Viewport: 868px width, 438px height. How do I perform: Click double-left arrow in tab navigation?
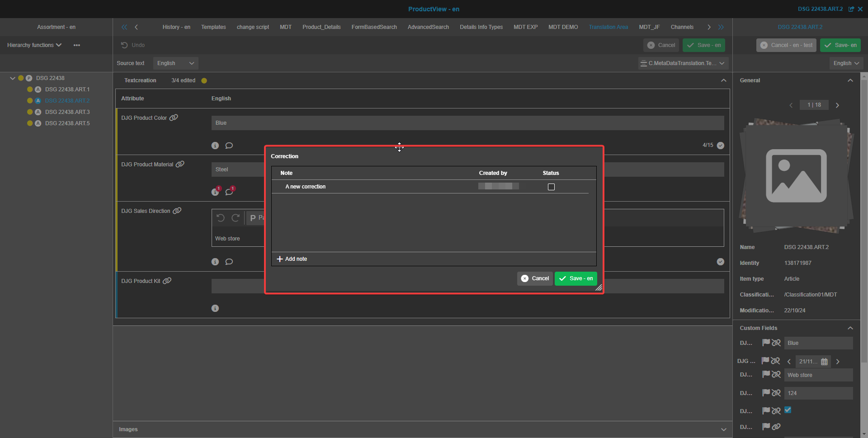pyautogui.click(x=124, y=27)
